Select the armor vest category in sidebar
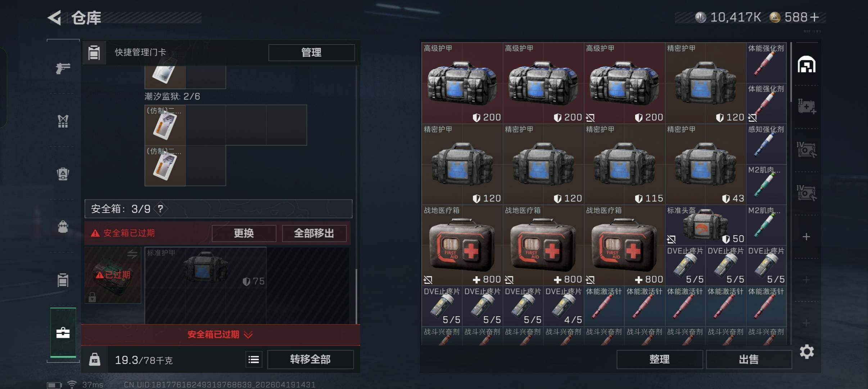 click(63, 121)
